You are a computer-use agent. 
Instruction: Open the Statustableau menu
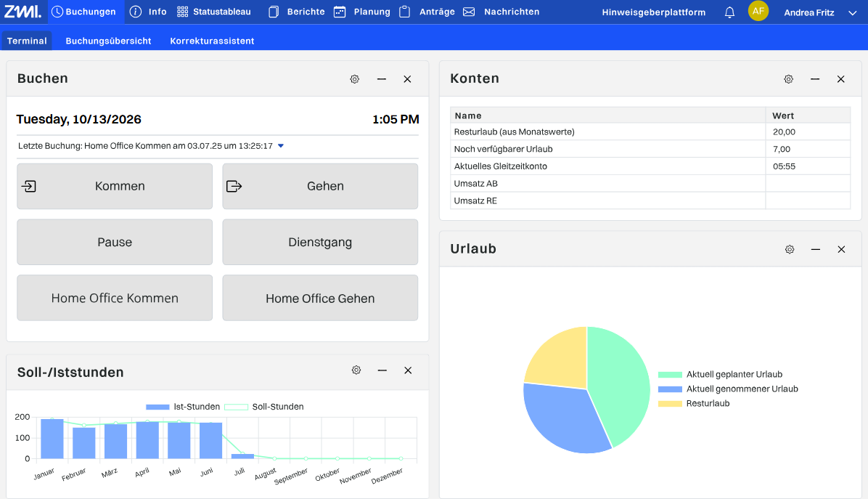point(213,12)
